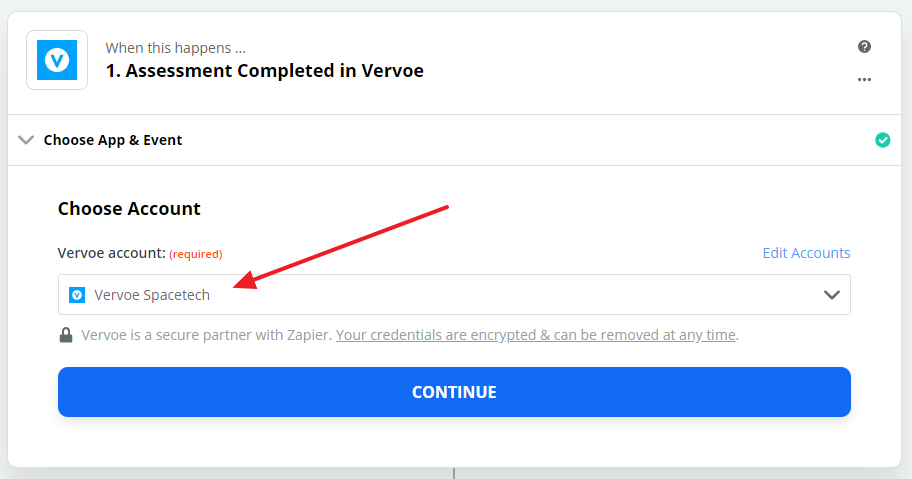Expand the account dropdown arrow
Viewport: 912px width, 479px height.
point(832,295)
